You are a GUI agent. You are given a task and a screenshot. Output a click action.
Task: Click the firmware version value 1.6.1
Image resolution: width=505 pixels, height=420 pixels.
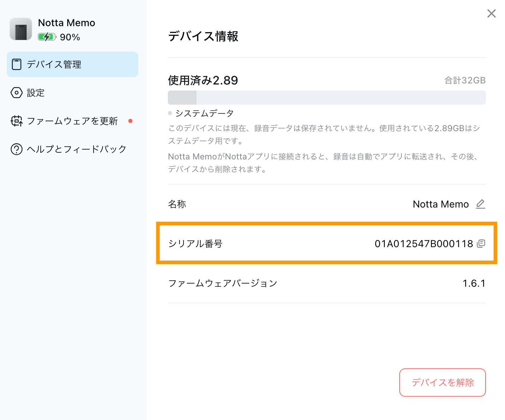(x=474, y=283)
